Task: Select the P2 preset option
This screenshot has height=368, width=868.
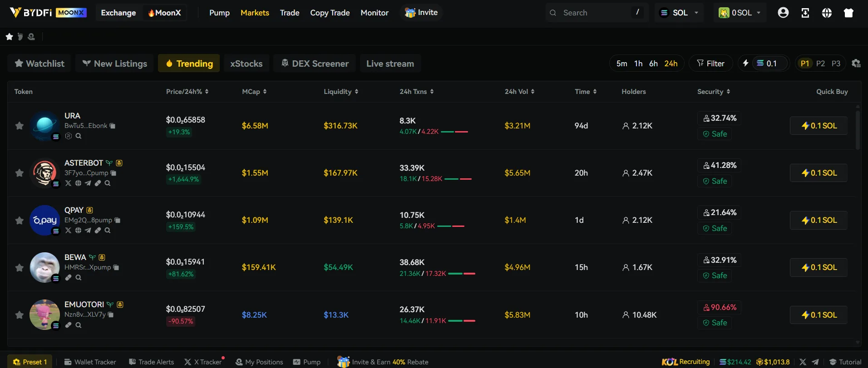Action: click(820, 64)
